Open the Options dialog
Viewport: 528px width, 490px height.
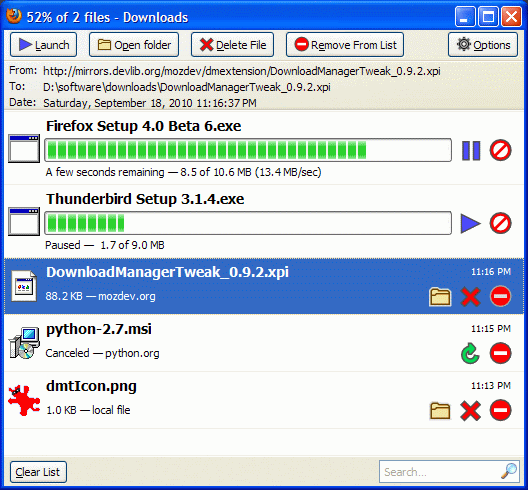coord(483,45)
